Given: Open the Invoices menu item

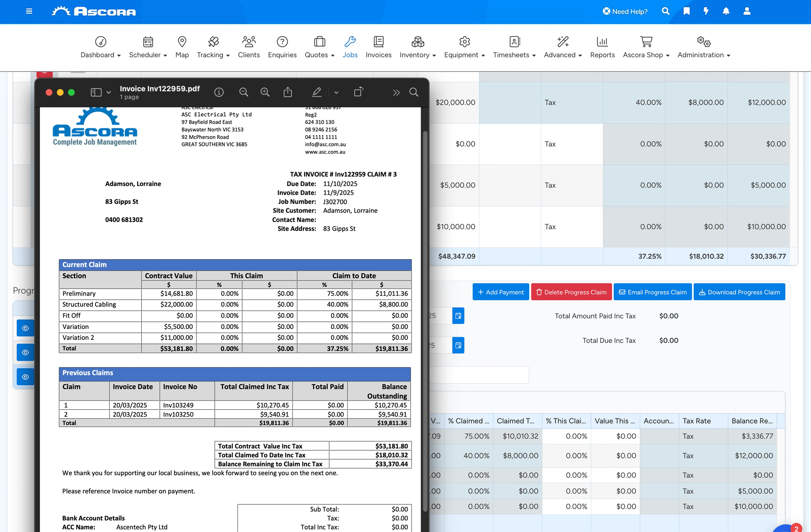Looking at the screenshot, I should pyautogui.click(x=378, y=47).
